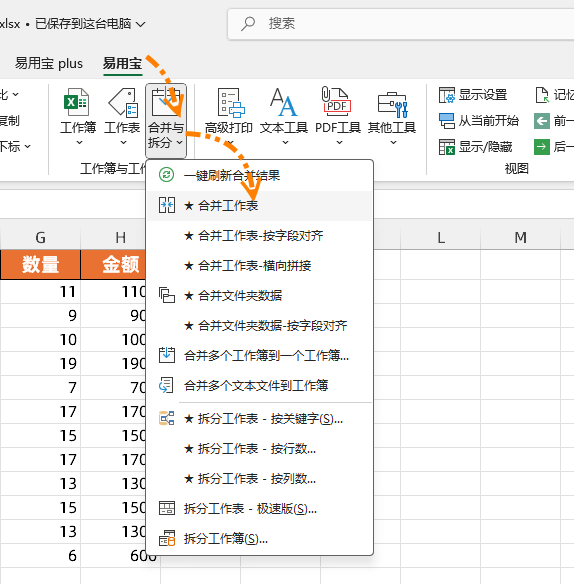The image size is (574, 584).
Task: Expand the 文本工具 dropdown chevron
Action: point(285,142)
